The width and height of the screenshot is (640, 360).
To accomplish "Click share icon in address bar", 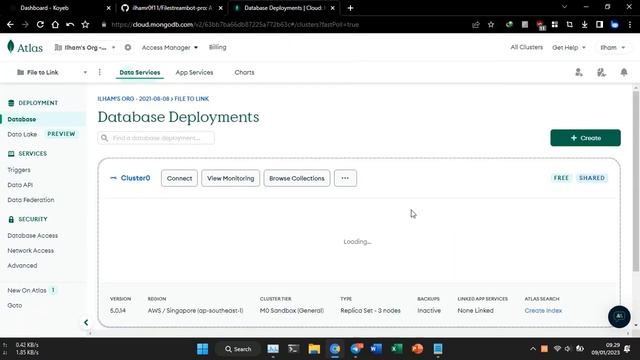I will click(x=476, y=24).
